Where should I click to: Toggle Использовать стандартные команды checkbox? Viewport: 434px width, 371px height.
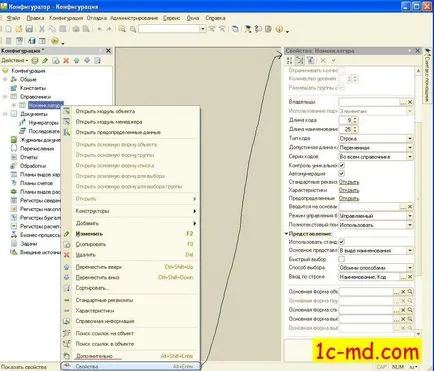tap(341, 242)
